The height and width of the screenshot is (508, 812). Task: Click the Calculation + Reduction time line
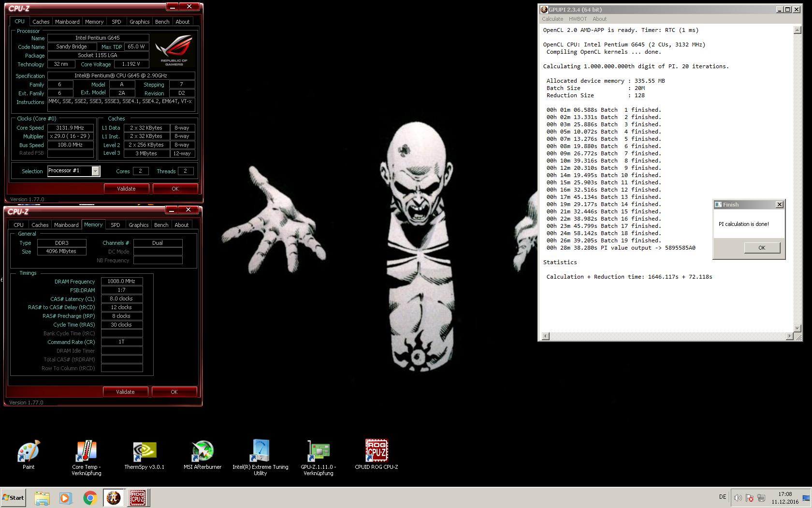click(629, 277)
